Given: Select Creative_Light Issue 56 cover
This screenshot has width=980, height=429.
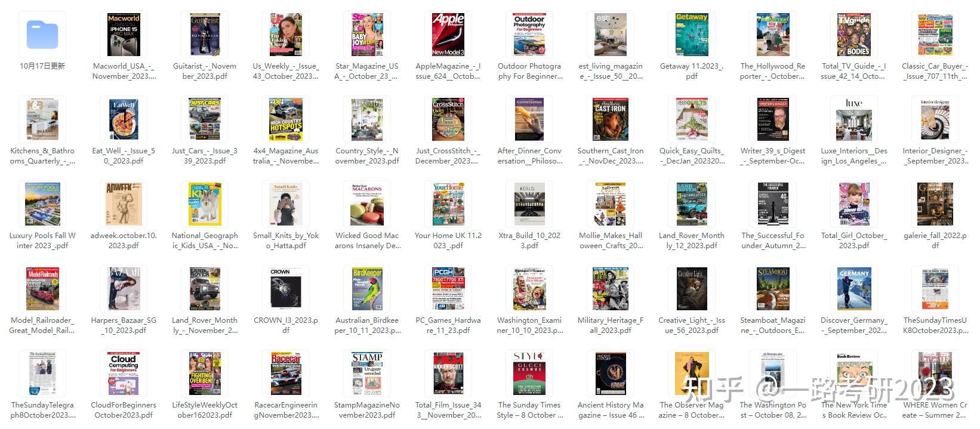Looking at the screenshot, I should point(692,289).
